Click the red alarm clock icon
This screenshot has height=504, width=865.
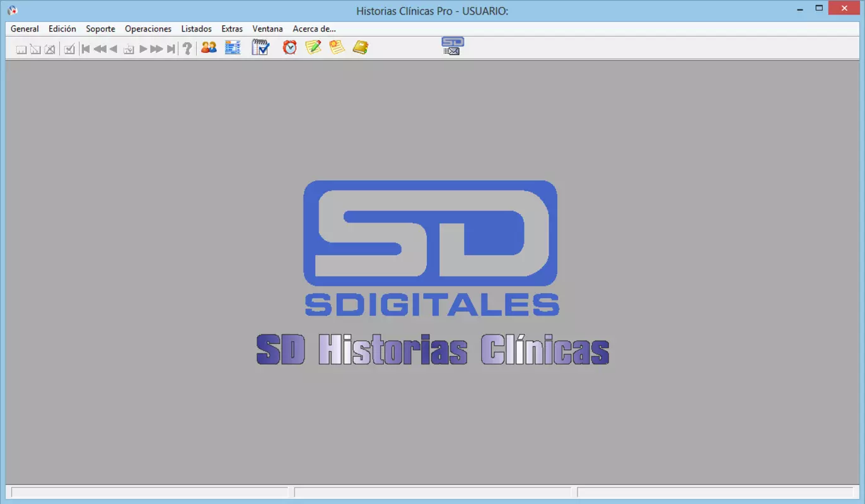[x=289, y=47]
